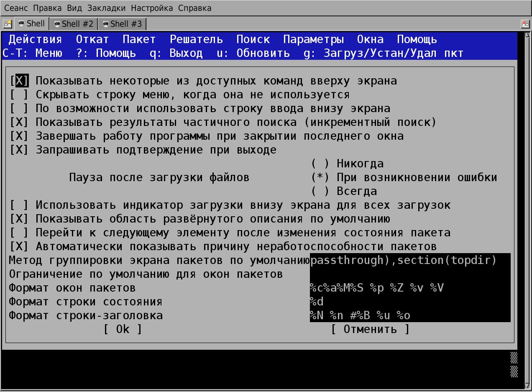Disable 'Показывать область развёрнутого описания по умолчанию'

[20, 218]
